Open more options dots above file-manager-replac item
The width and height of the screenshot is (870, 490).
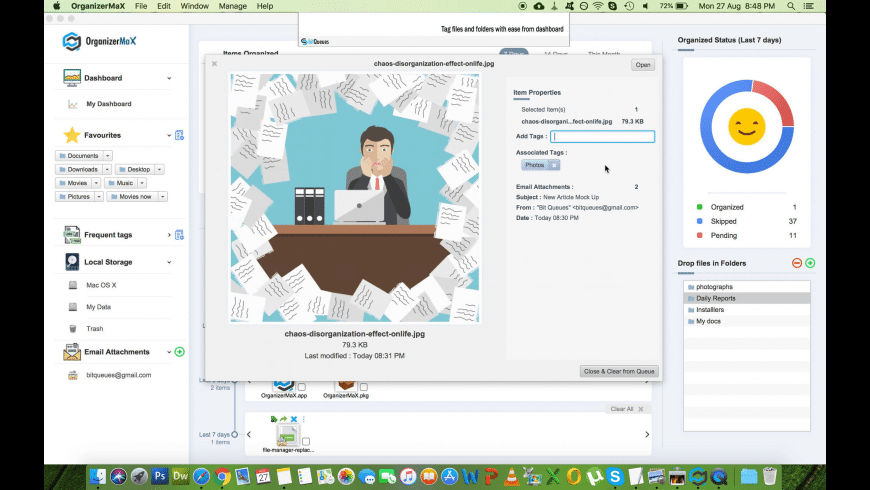(304, 419)
